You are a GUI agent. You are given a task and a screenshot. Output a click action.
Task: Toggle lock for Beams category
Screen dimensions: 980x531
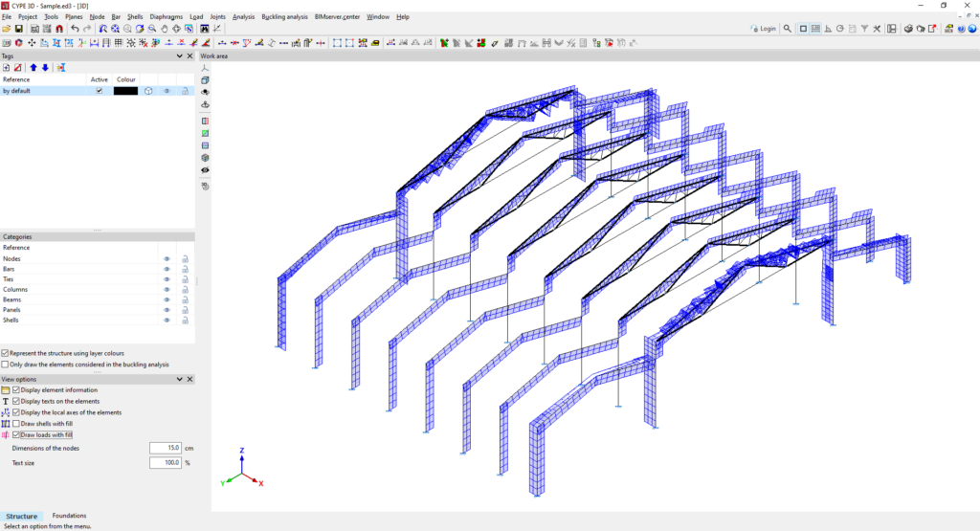185,299
